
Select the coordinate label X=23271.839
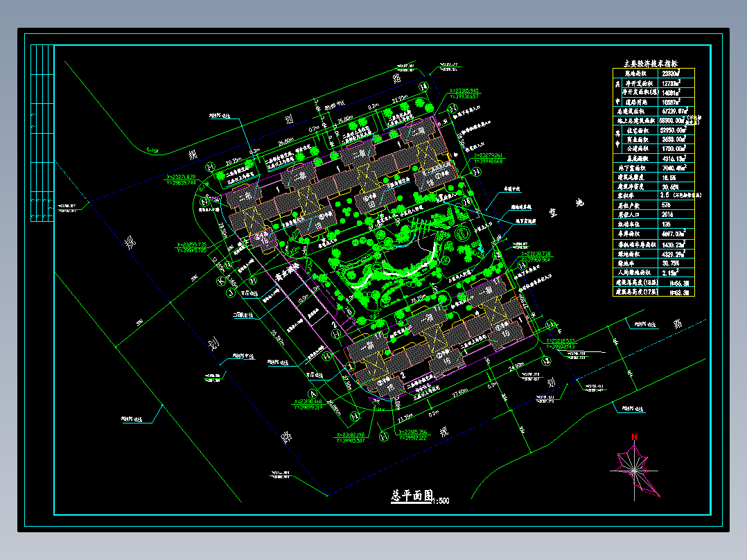(181, 177)
